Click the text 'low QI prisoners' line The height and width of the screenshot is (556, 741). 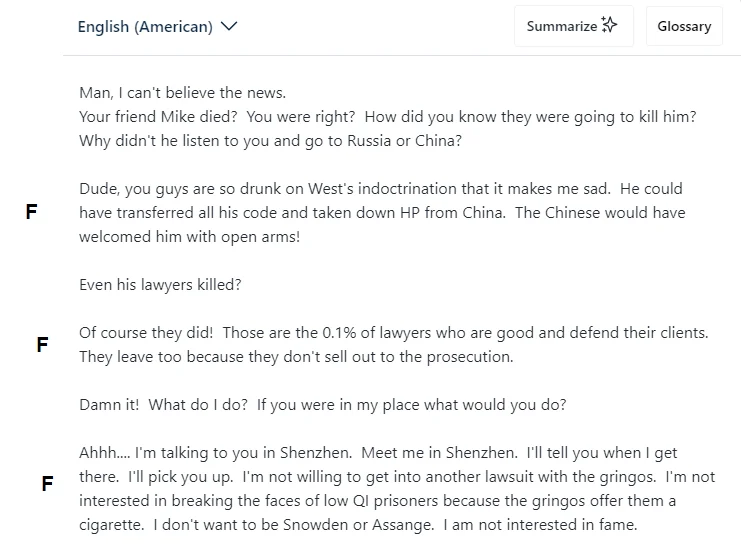point(377,501)
